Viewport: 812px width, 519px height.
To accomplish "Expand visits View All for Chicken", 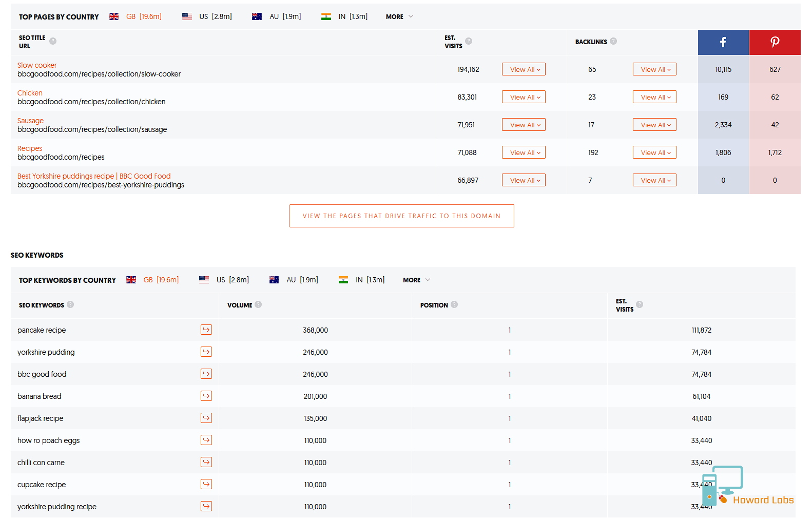I will (x=524, y=97).
